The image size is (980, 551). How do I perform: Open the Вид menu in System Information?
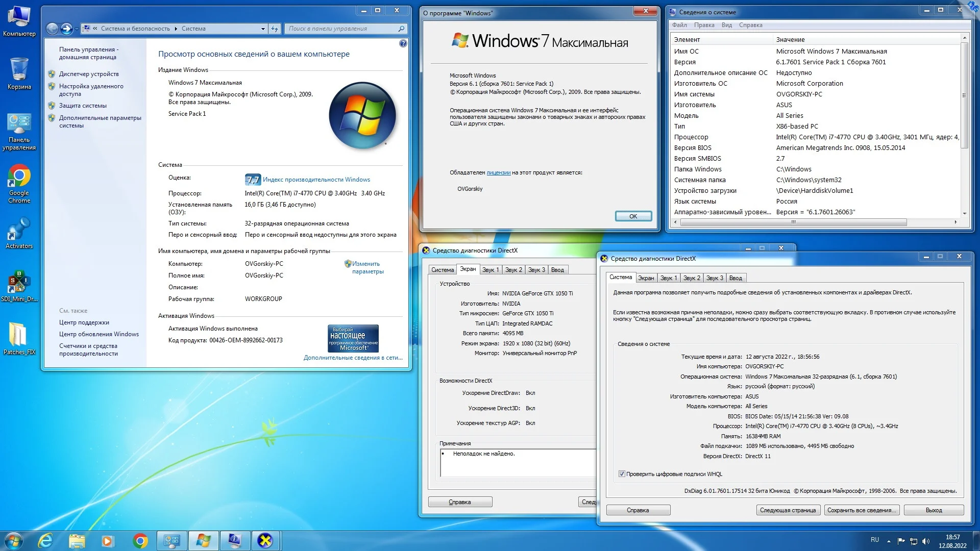(x=726, y=25)
